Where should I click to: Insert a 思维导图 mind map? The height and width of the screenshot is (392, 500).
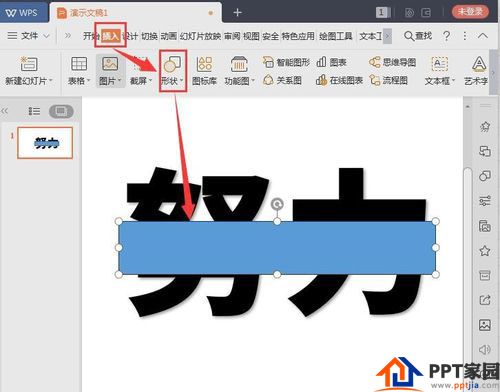point(392,62)
